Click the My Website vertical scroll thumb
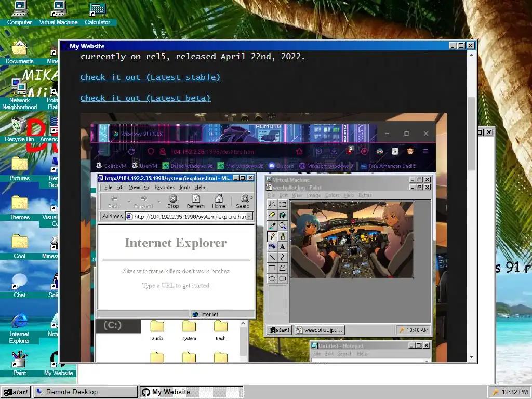 471,134
